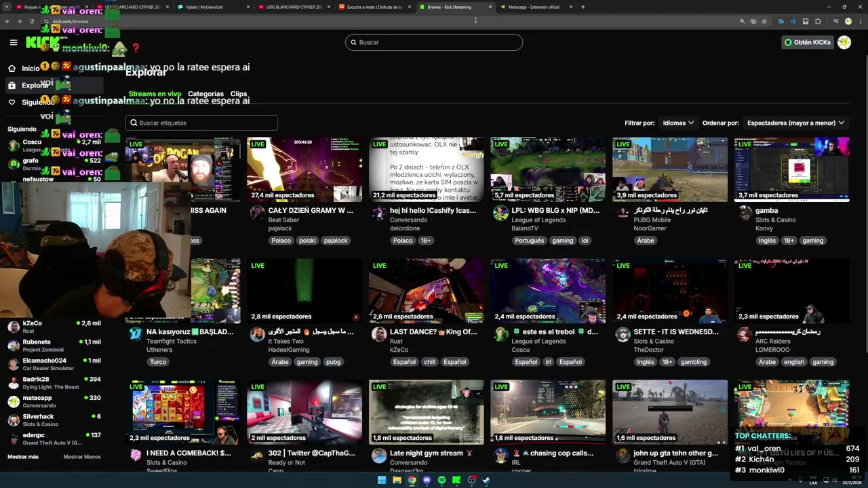Switch to the Categorías tab

[x=205, y=94]
